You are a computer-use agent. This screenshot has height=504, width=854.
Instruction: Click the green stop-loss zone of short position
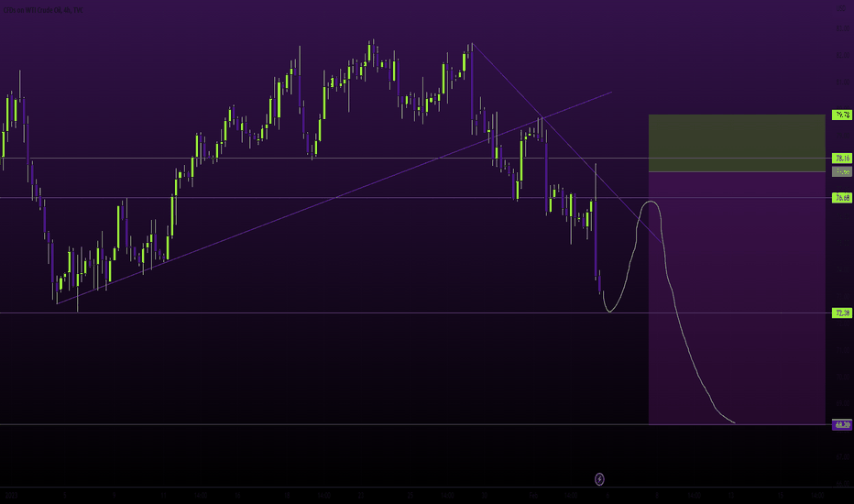(737, 143)
